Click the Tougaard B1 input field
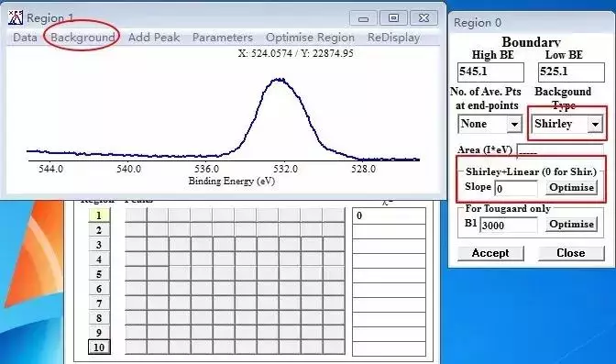The height and width of the screenshot is (364, 616). point(509,225)
